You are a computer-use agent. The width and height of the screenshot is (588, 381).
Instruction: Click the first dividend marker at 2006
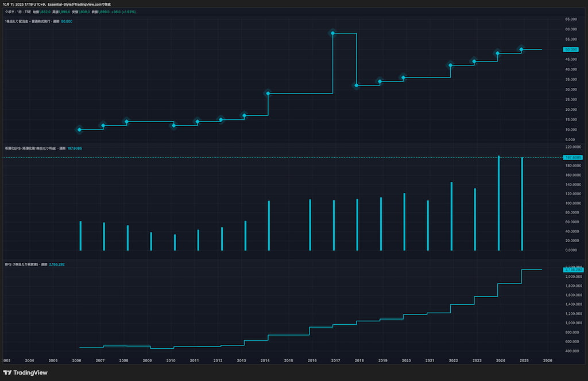click(80, 130)
